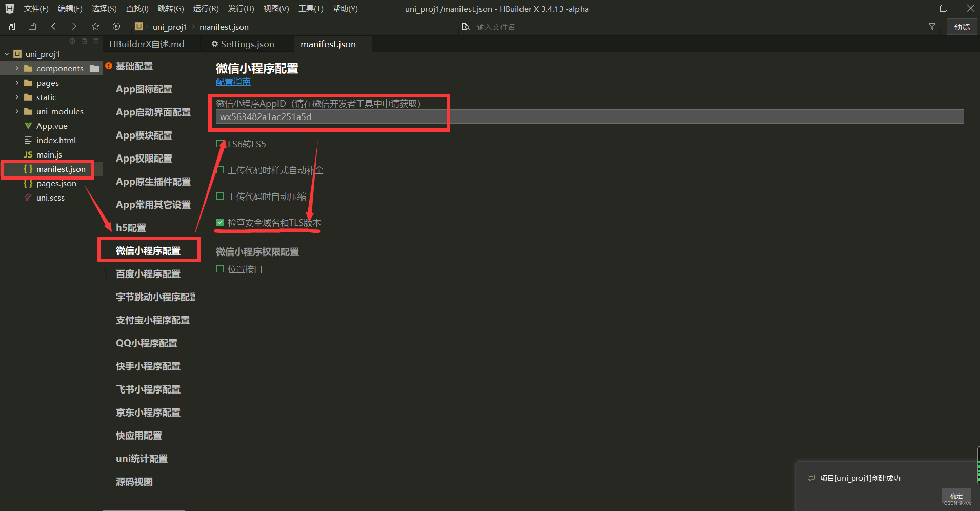
Task: Click the locate target icon in explorer header
Action: click(x=72, y=41)
